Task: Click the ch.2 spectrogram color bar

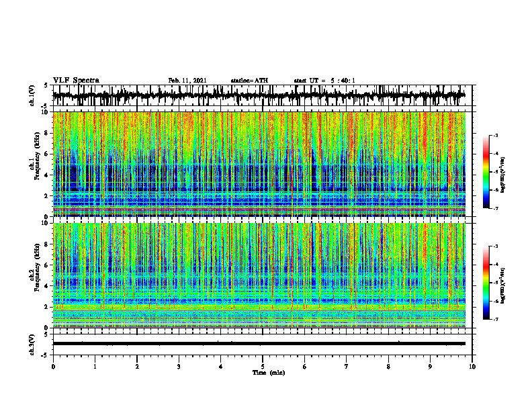Action: (x=486, y=283)
